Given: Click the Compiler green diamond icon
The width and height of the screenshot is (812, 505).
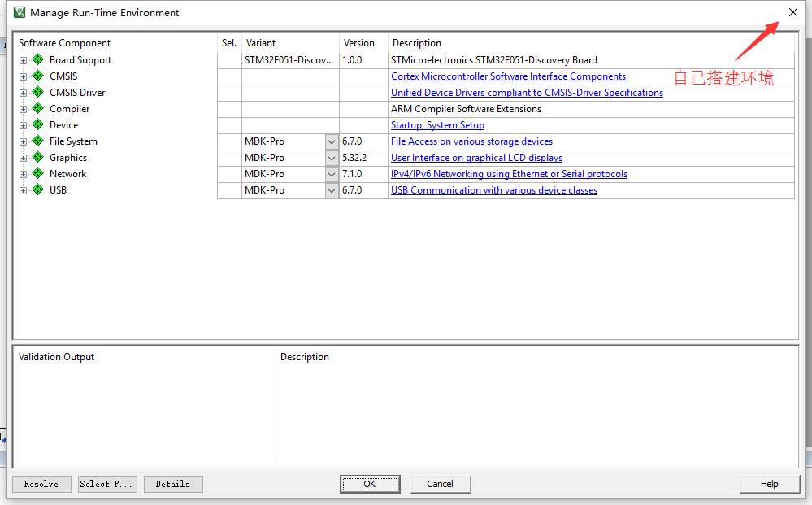Looking at the screenshot, I should (x=38, y=109).
